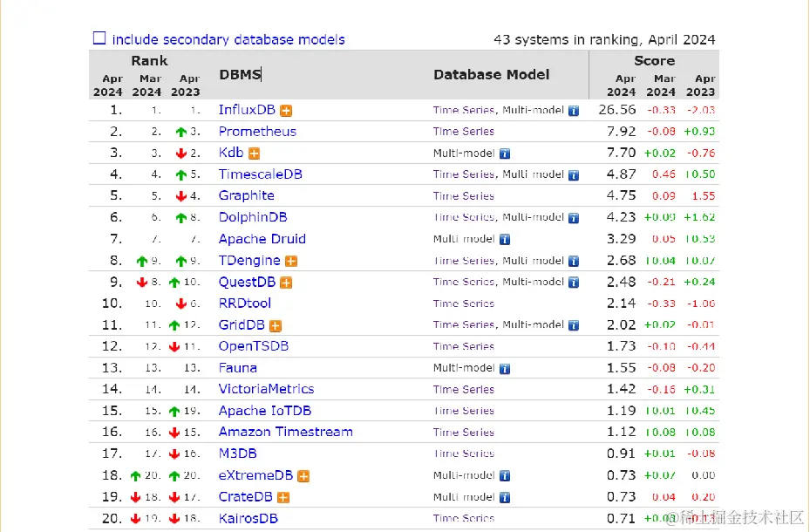
Task: Click the info icon in CrateDB row
Action: (505, 497)
